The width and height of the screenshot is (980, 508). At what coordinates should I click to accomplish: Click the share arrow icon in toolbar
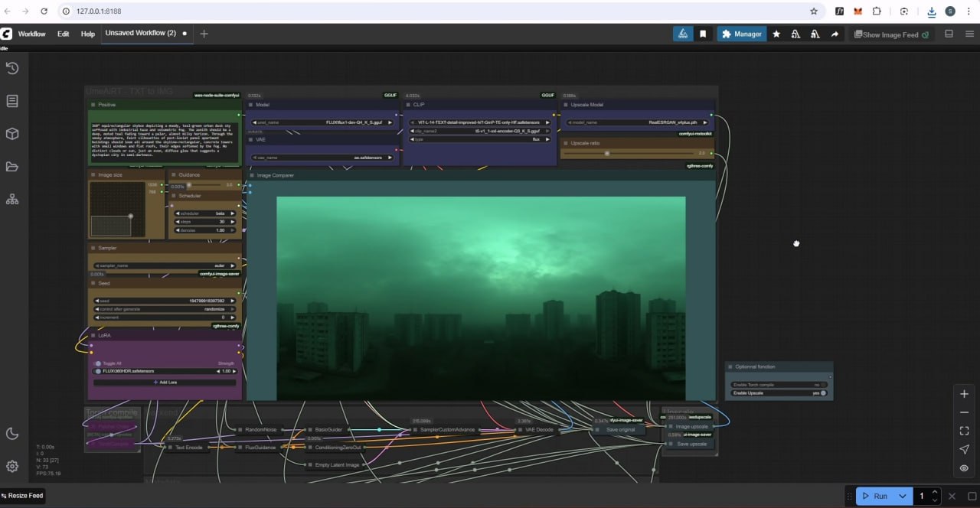point(835,34)
